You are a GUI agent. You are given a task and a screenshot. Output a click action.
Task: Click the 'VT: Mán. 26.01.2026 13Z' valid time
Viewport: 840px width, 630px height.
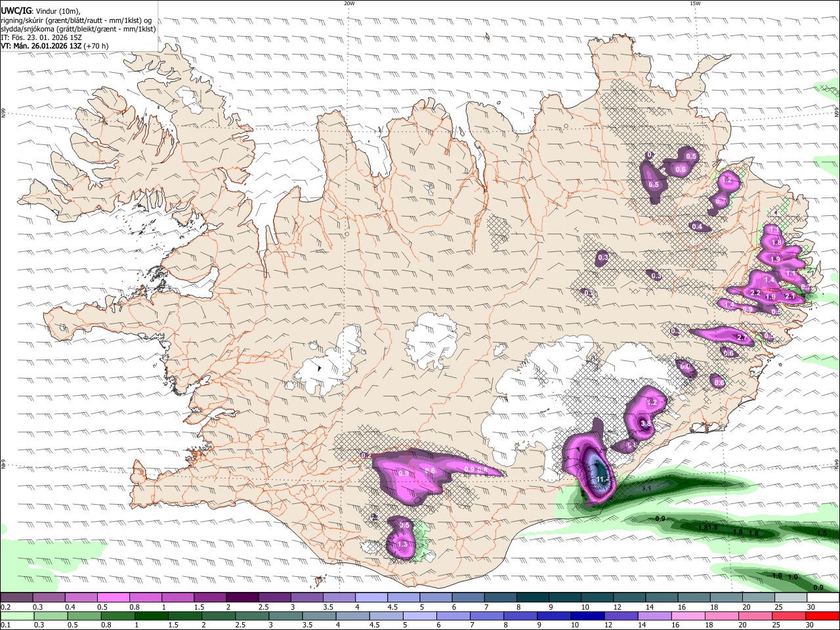pyautogui.click(x=41, y=46)
